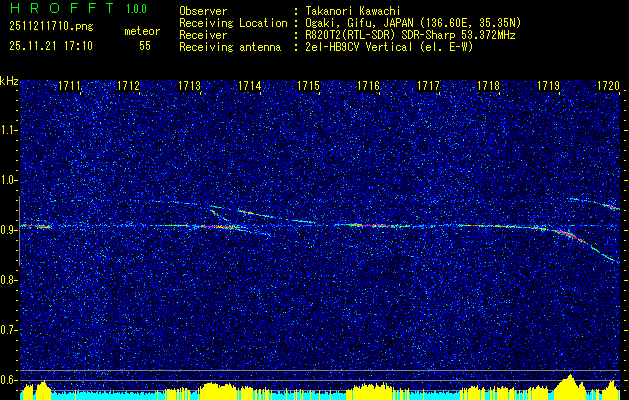
Task: Click the 1712 time marker
Action: point(128,86)
